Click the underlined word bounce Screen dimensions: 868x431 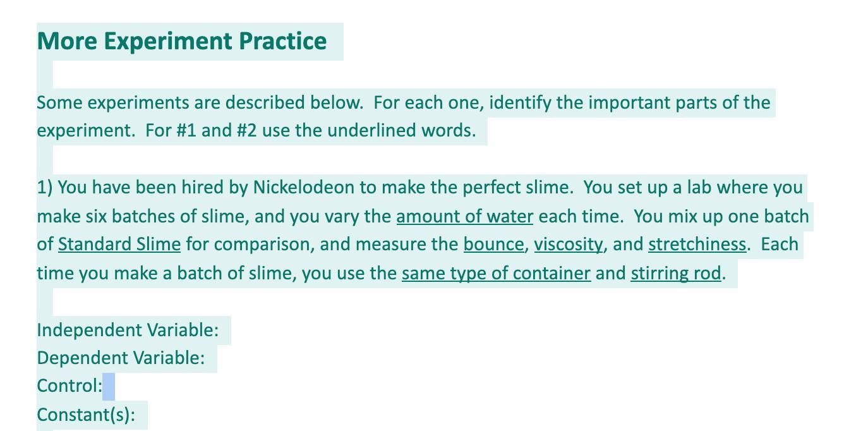click(494, 245)
